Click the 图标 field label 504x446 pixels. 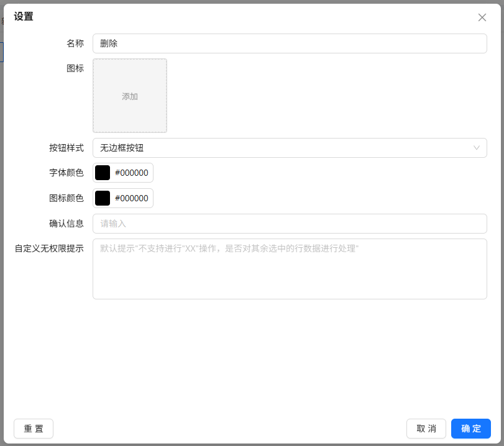click(x=75, y=68)
